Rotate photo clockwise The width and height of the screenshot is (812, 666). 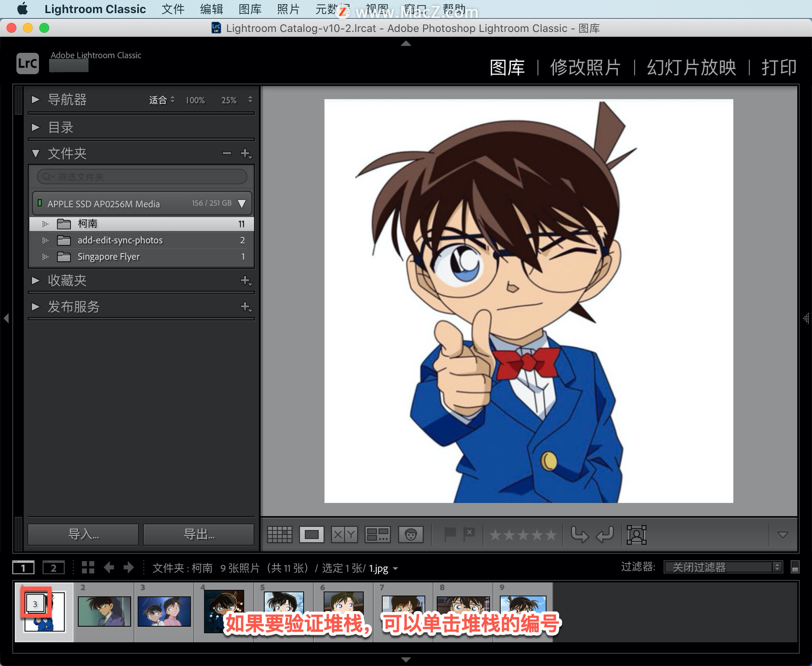click(x=605, y=535)
